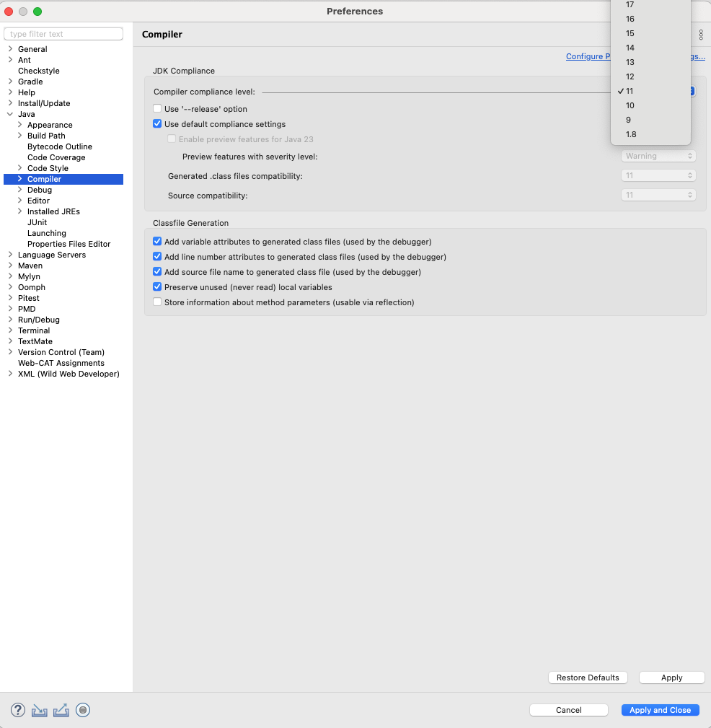
Task: Choose 1.8 from the compliance dropdown
Action: coord(631,134)
